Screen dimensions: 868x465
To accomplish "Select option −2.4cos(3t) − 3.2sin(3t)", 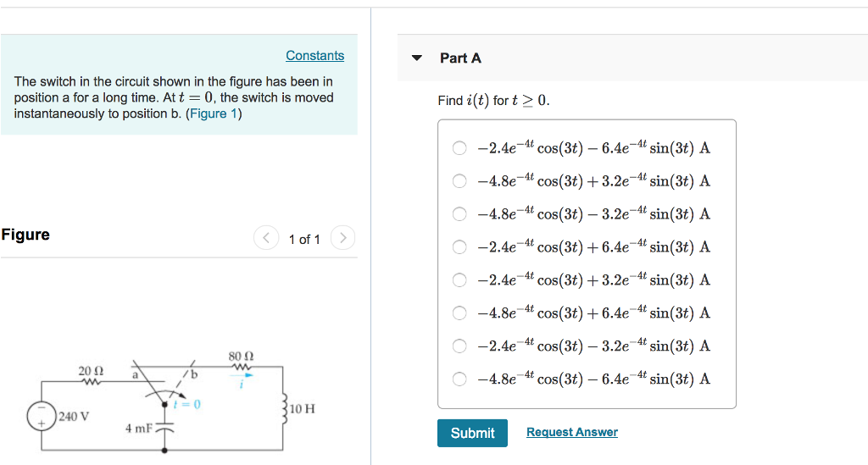I will (459, 346).
